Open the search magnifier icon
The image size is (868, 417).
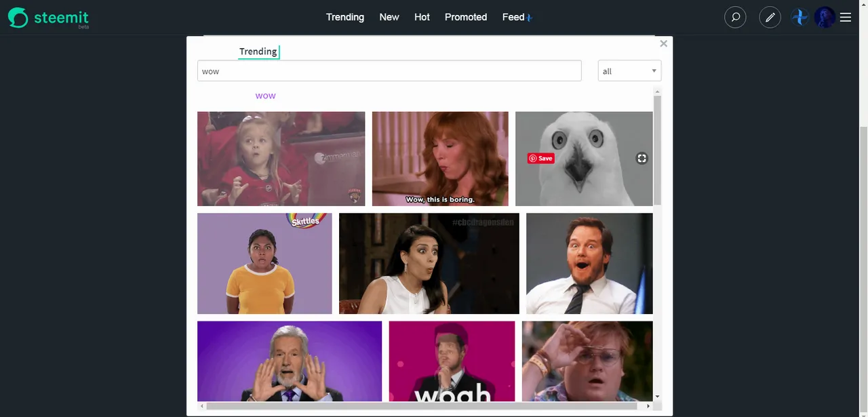point(735,17)
